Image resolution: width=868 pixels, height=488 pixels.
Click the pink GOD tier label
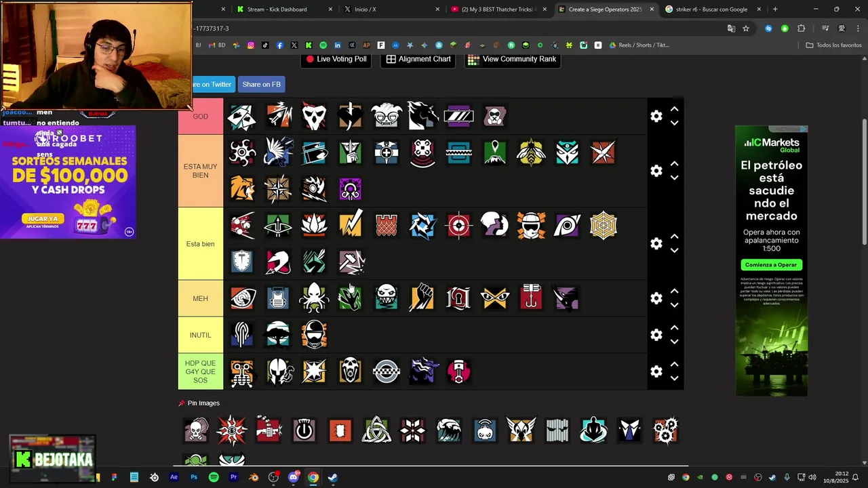click(201, 117)
